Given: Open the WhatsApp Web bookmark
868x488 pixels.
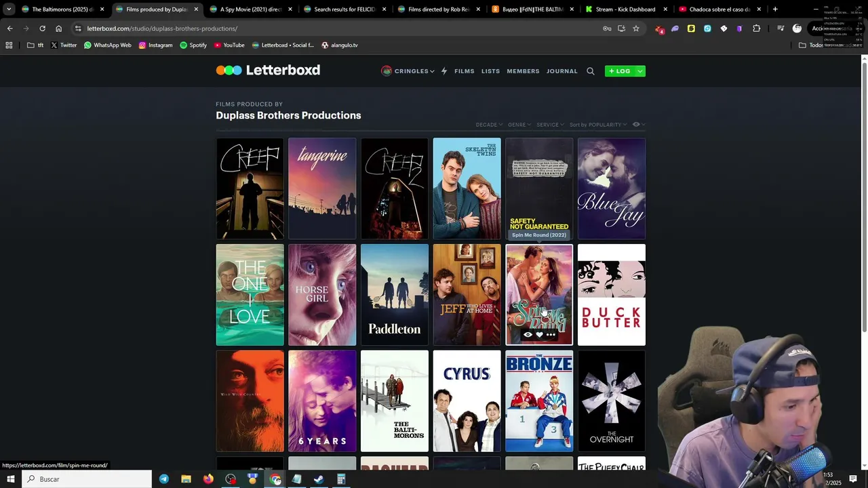Looking at the screenshot, I should (108, 45).
